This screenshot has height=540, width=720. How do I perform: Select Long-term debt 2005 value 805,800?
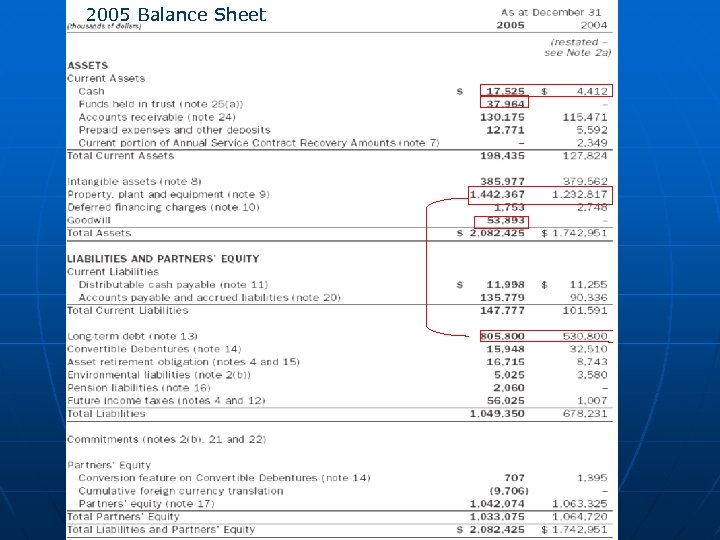(502, 336)
